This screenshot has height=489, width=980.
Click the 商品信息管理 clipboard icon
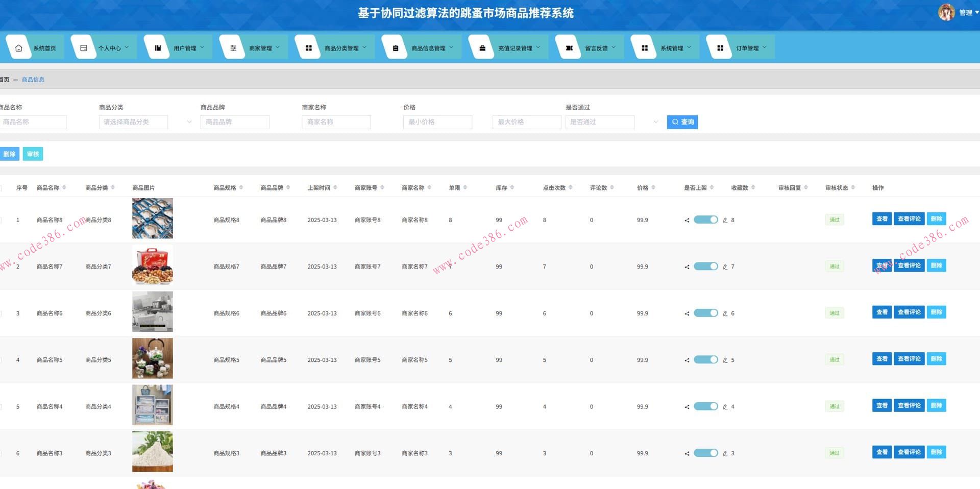pos(396,48)
